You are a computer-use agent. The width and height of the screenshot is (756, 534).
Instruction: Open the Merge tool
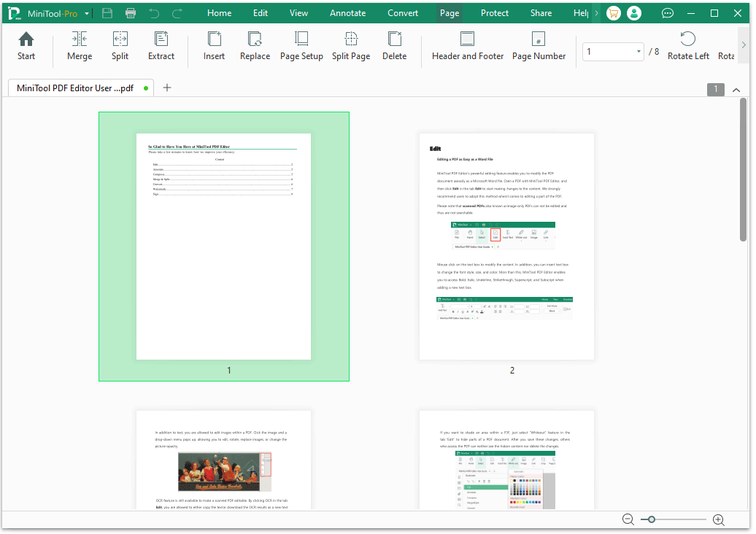click(80, 46)
